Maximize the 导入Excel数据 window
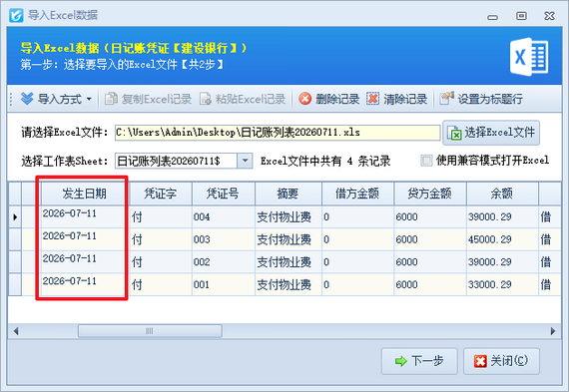Image resolution: width=569 pixels, height=392 pixels. pyautogui.click(x=521, y=16)
